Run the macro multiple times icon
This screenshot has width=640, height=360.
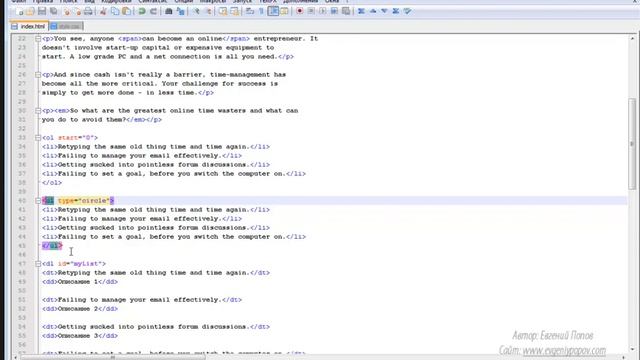click(x=334, y=11)
